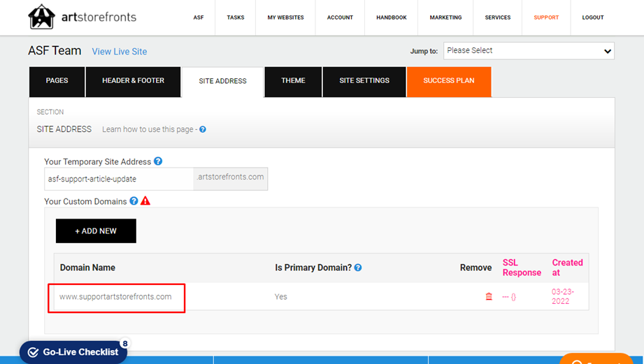The width and height of the screenshot is (644, 364).
Task: Click LOGOUT in the top navigation
Action: pos(593,17)
